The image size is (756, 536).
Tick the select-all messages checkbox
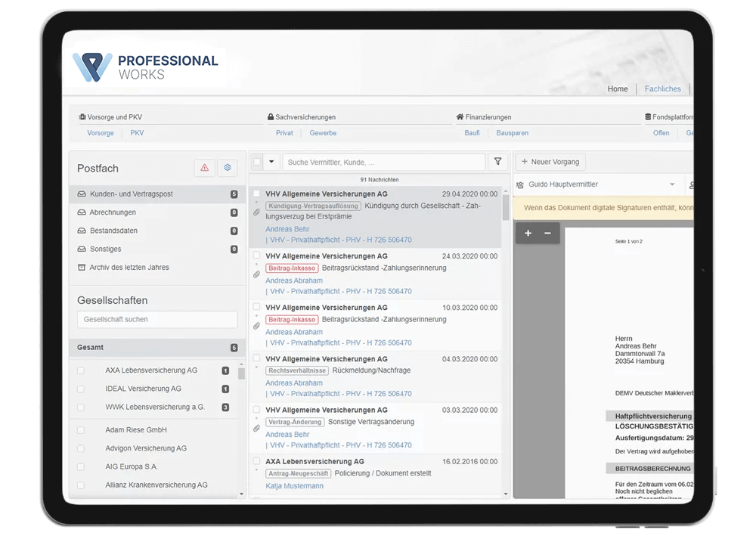pos(257,162)
